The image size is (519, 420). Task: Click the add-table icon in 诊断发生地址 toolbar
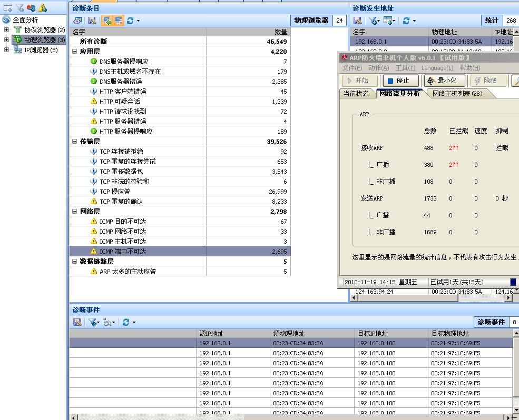pos(389,21)
